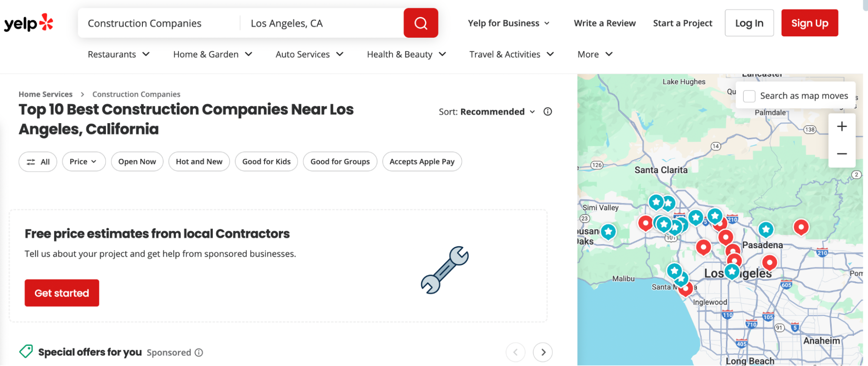Go to next special offers arrow
868x366 pixels.
coord(543,352)
